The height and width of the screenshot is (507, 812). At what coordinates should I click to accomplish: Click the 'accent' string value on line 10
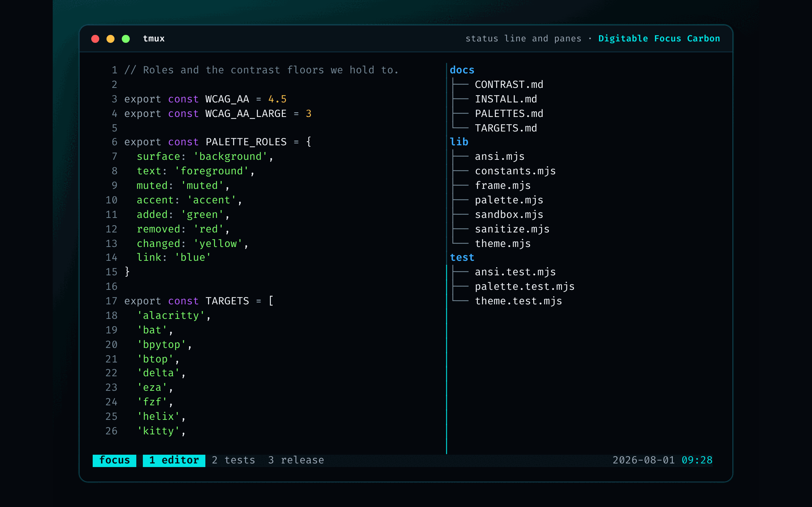(212, 200)
